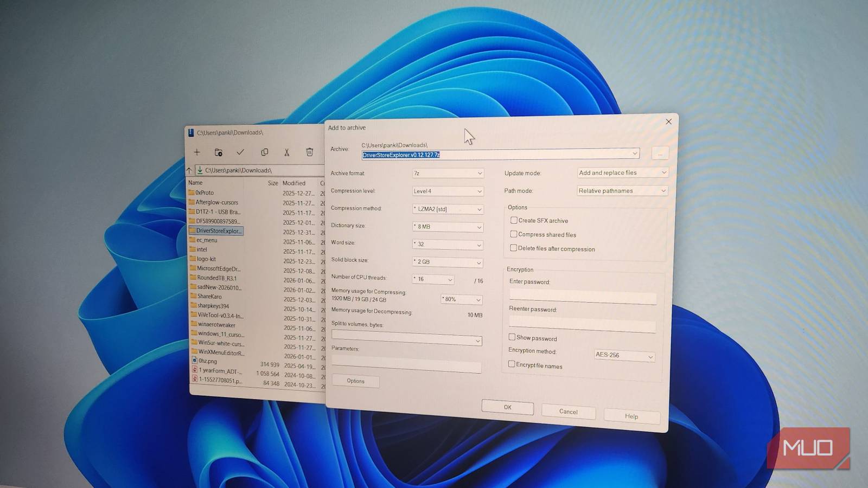Enable Encrypt file names
The height and width of the screenshot is (488, 868).
click(512, 364)
